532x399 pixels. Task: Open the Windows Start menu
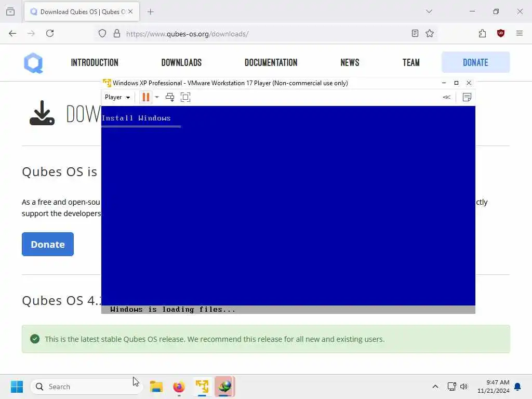pyautogui.click(x=17, y=387)
